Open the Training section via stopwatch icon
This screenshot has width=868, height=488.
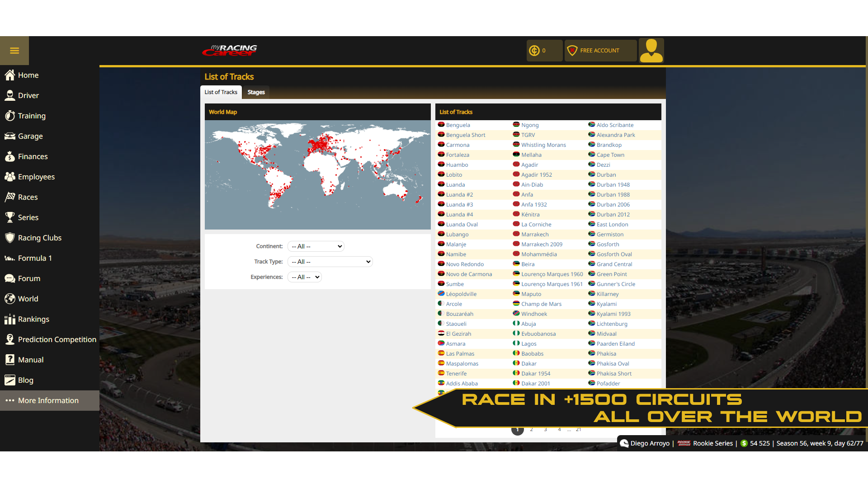[10, 116]
